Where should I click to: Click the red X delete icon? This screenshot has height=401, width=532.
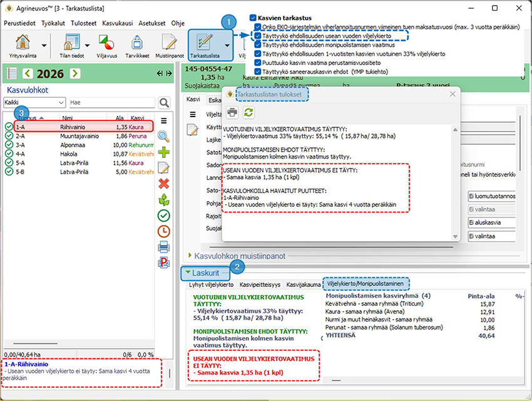click(x=163, y=183)
